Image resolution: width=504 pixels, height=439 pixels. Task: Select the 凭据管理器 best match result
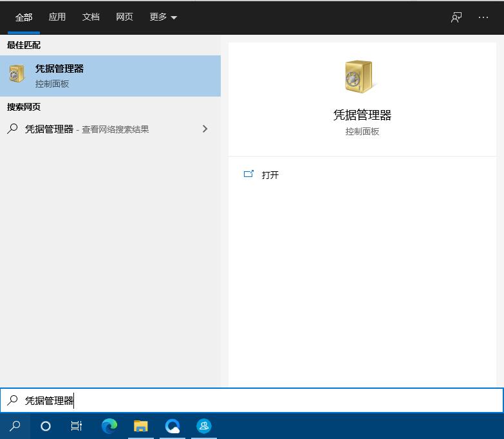tap(110, 75)
